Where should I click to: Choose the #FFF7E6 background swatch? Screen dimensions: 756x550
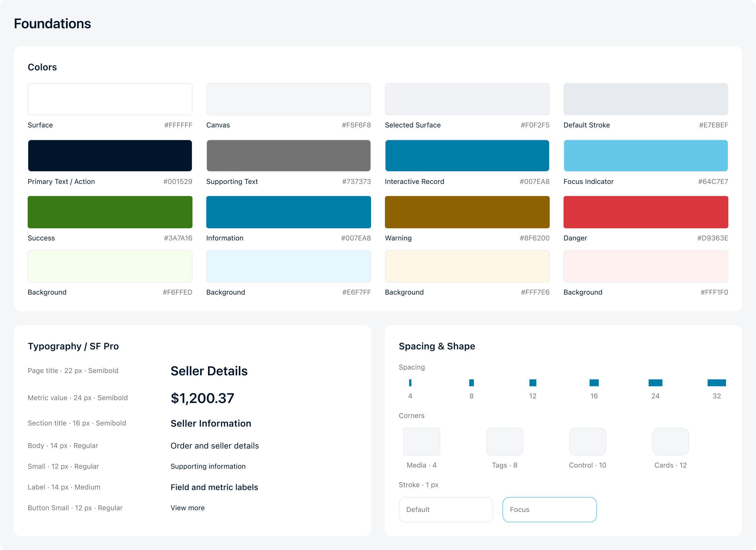pos(467,266)
